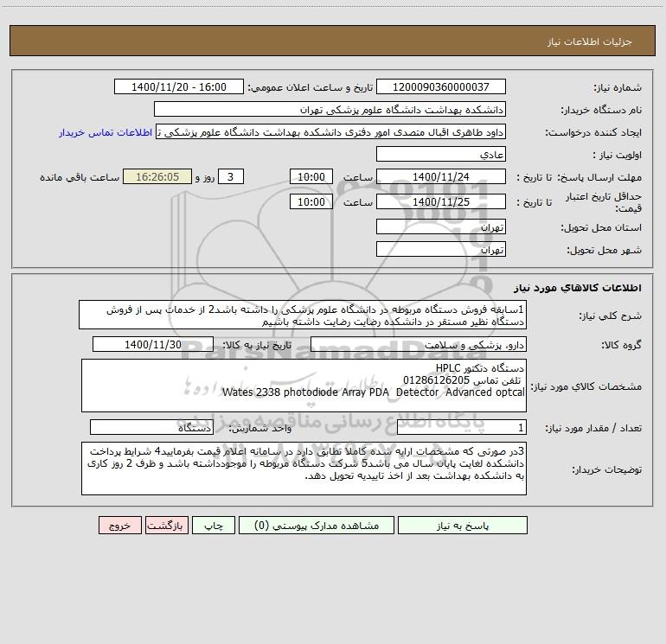Click the مشخصات کالای مورد نیاز label
Screen dimensions: 666x644
(586, 386)
